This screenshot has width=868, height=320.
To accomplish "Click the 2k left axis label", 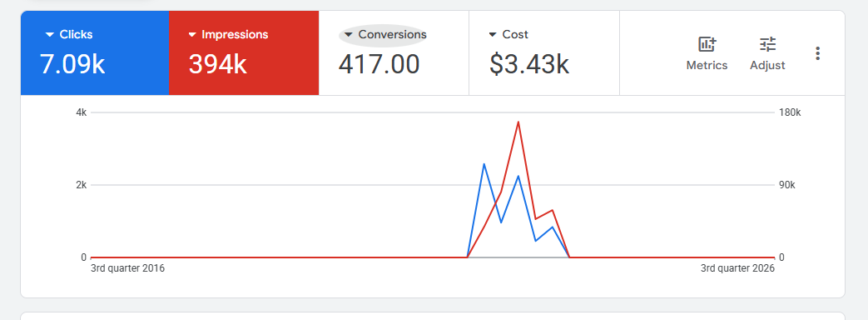I will (x=82, y=185).
